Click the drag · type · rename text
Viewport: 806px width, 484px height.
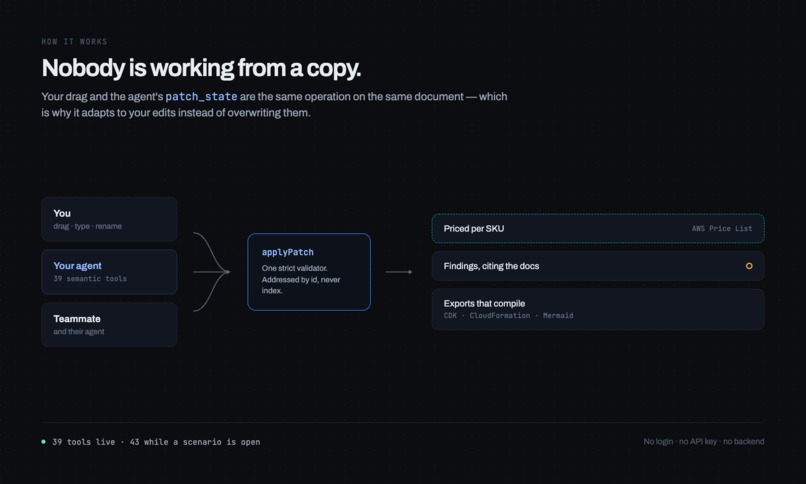pos(87,226)
